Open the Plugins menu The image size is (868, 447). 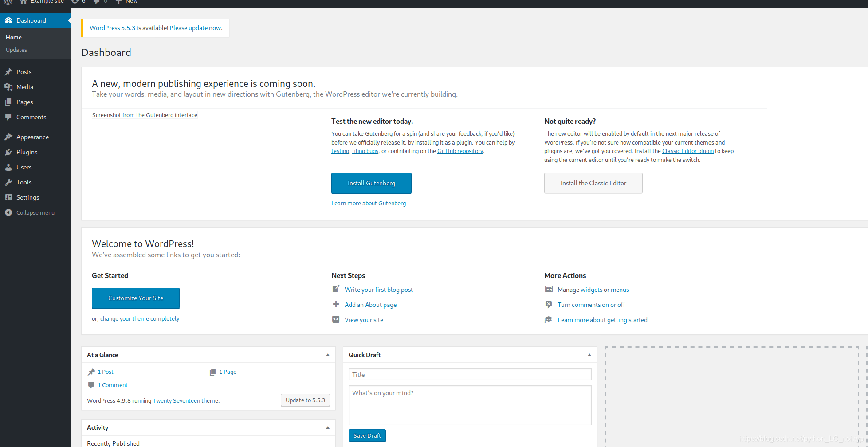click(x=35, y=152)
